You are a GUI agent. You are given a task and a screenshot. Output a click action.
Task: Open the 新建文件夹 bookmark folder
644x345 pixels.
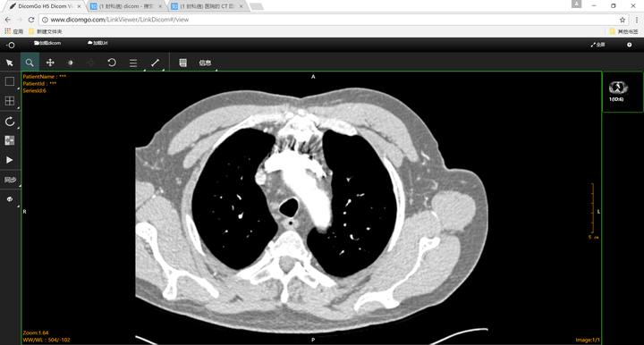46,31
